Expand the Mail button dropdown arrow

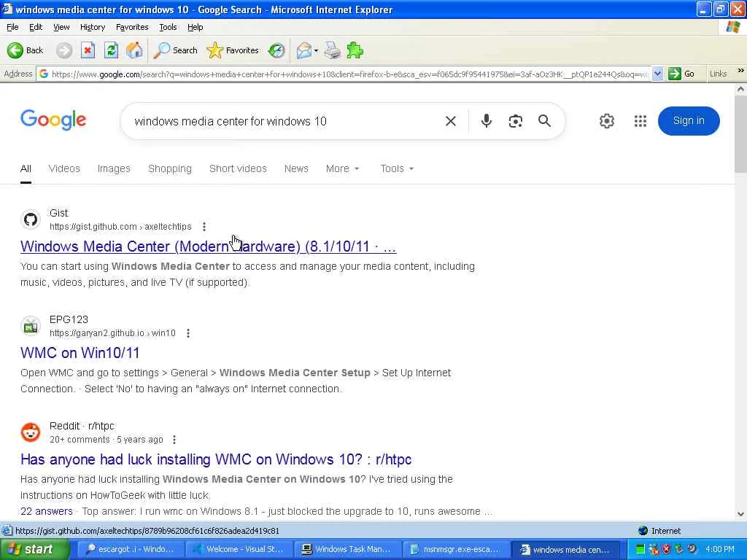pyautogui.click(x=316, y=50)
